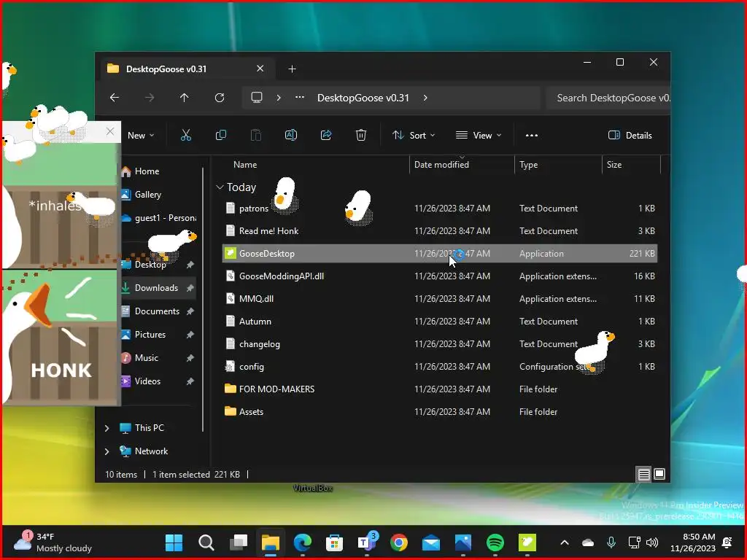Open Microsoft Store from taskbar

click(334, 542)
